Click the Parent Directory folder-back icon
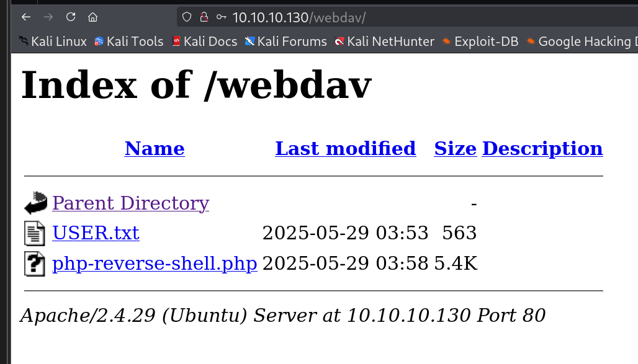Viewport: 638px width, 364px height. tap(35, 203)
